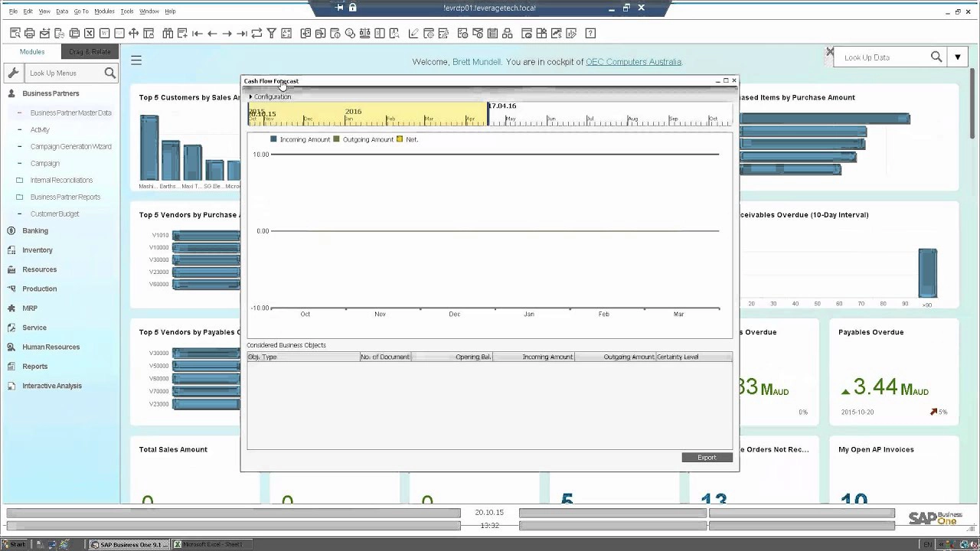This screenshot has width=980, height=551.
Task: Adjust the yellow date range slider
Action: click(x=366, y=116)
